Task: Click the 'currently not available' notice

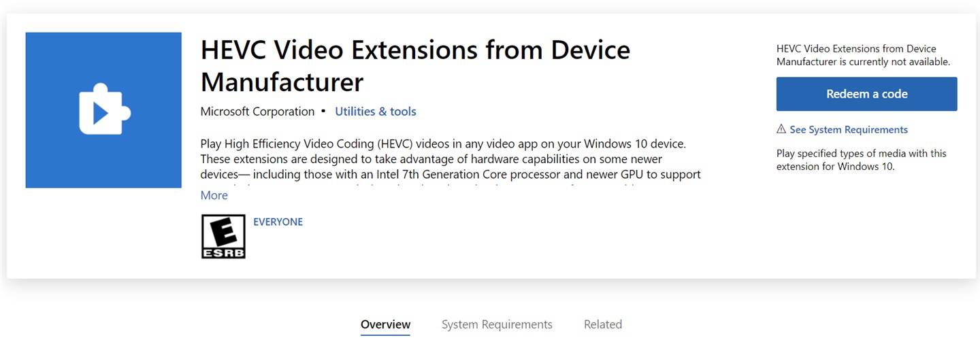Action: coord(862,55)
